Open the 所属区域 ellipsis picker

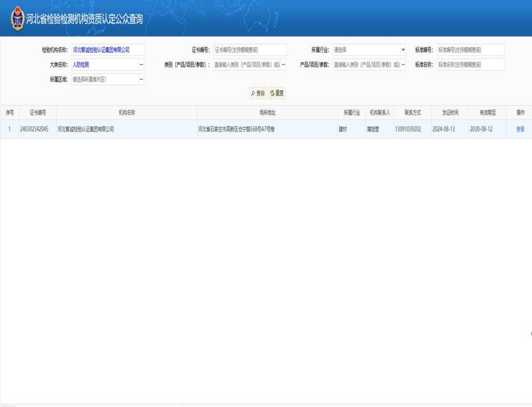click(142, 79)
